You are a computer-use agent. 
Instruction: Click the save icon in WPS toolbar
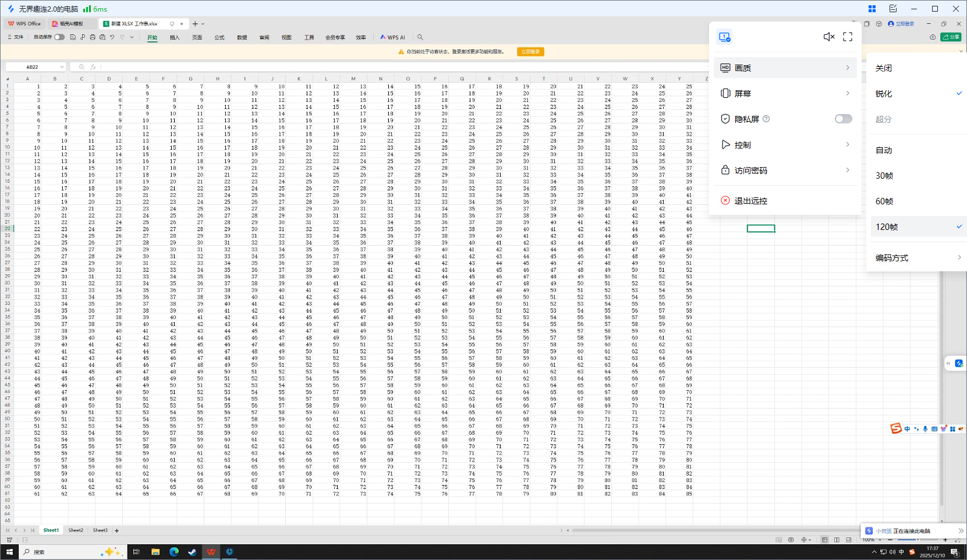[x=73, y=37]
